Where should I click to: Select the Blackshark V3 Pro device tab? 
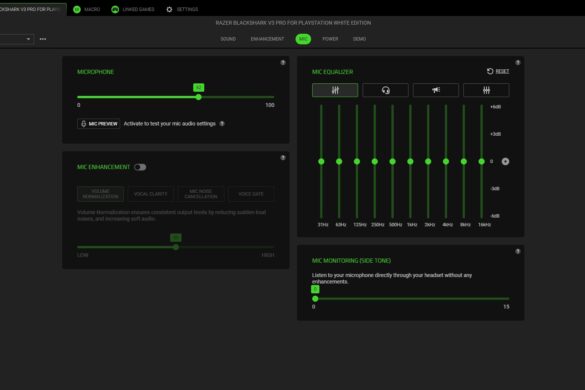click(33, 9)
